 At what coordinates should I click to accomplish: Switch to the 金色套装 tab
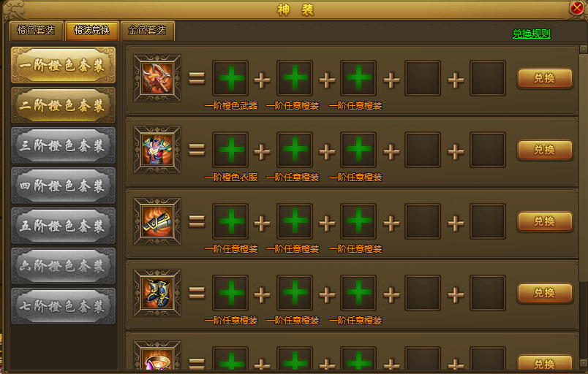click(147, 31)
